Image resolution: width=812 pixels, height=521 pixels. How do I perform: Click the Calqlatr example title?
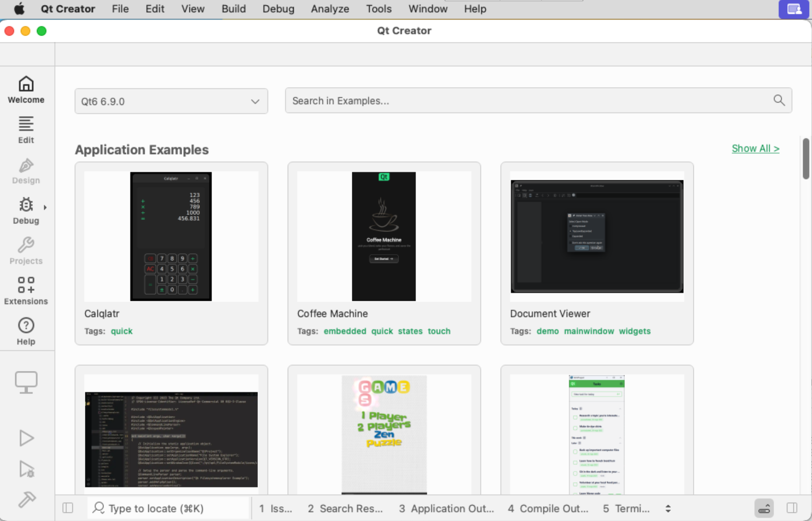(x=102, y=314)
